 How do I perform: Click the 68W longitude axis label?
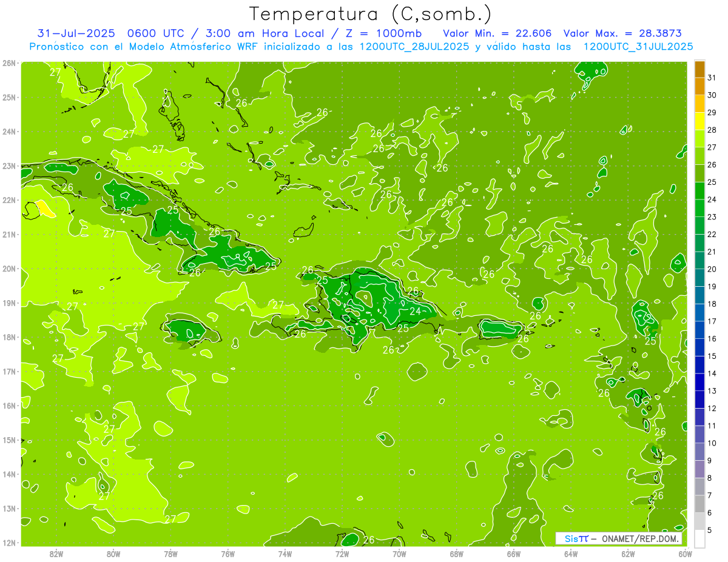pyautogui.click(x=457, y=554)
